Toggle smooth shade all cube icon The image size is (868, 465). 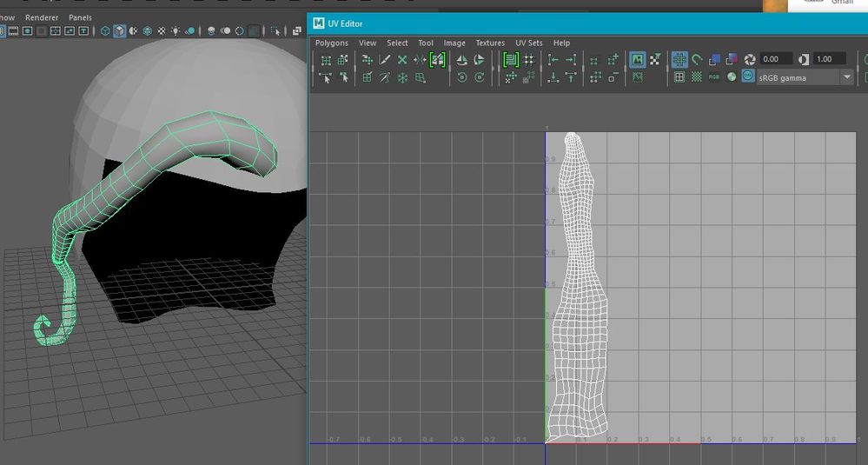coord(120,31)
